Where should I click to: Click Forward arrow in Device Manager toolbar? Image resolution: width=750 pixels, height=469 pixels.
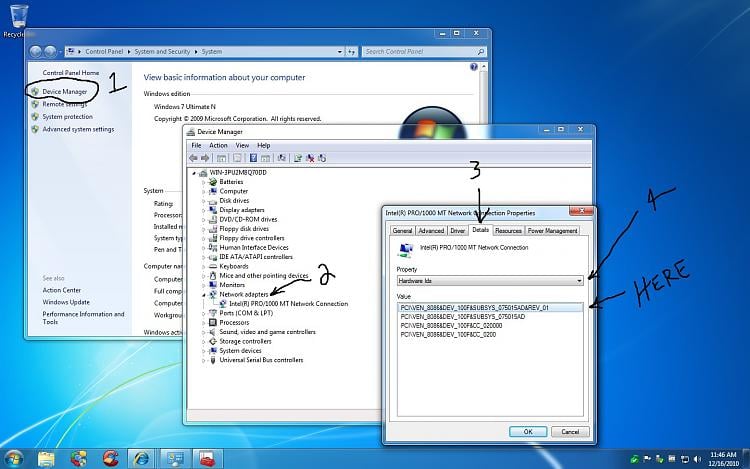pyautogui.click(x=205, y=158)
